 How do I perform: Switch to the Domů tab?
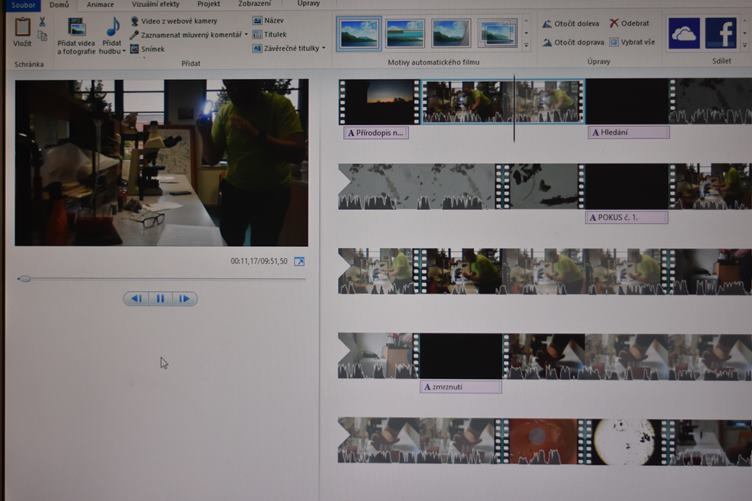pyautogui.click(x=59, y=5)
